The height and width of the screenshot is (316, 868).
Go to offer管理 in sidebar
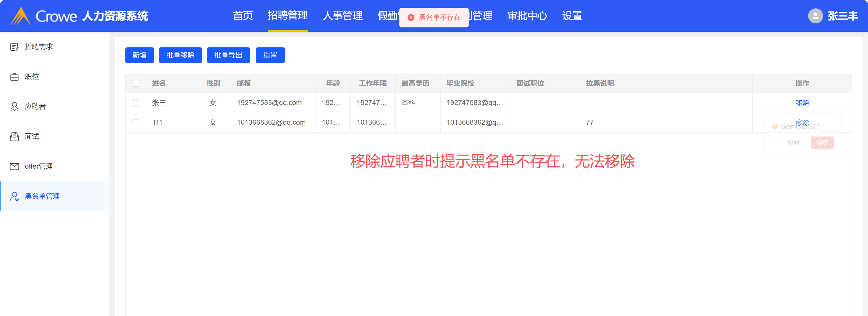(55, 166)
